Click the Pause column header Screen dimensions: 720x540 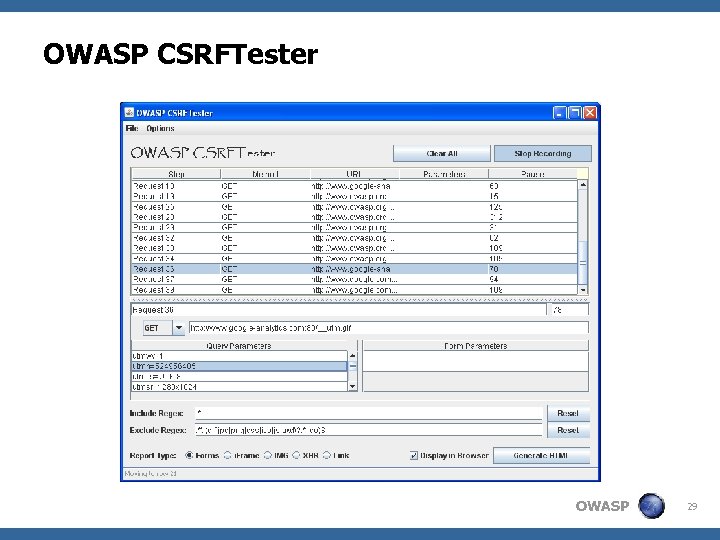pyautogui.click(x=533, y=174)
